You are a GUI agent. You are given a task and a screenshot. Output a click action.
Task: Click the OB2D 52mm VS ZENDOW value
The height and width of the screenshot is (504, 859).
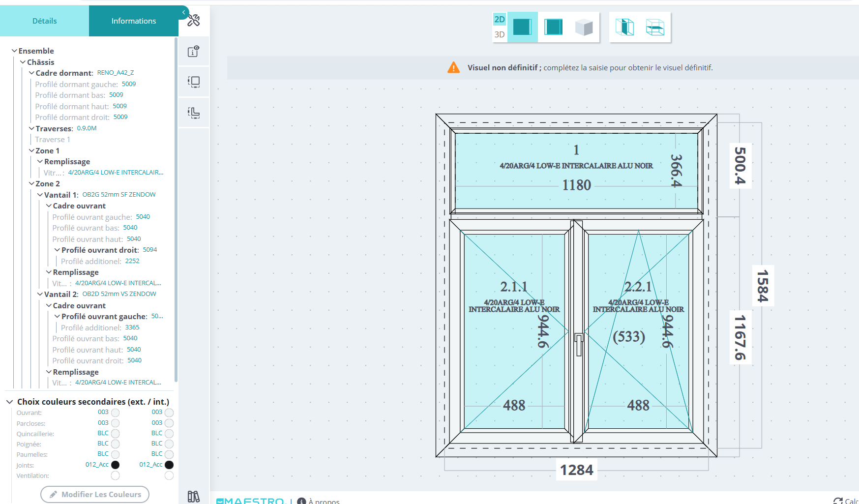click(x=119, y=294)
